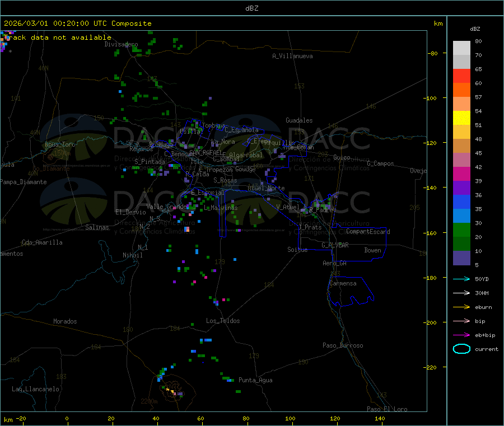Click the 'Cda_Amarilla' place label
Image resolution: width=504 pixels, height=426 pixels.
pyautogui.click(x=42, y=242)
